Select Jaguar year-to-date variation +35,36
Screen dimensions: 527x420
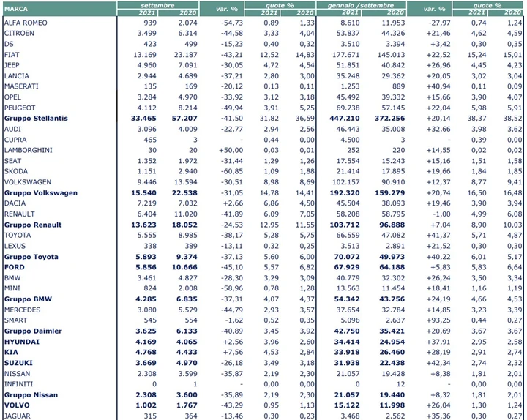tap(438, 416)
